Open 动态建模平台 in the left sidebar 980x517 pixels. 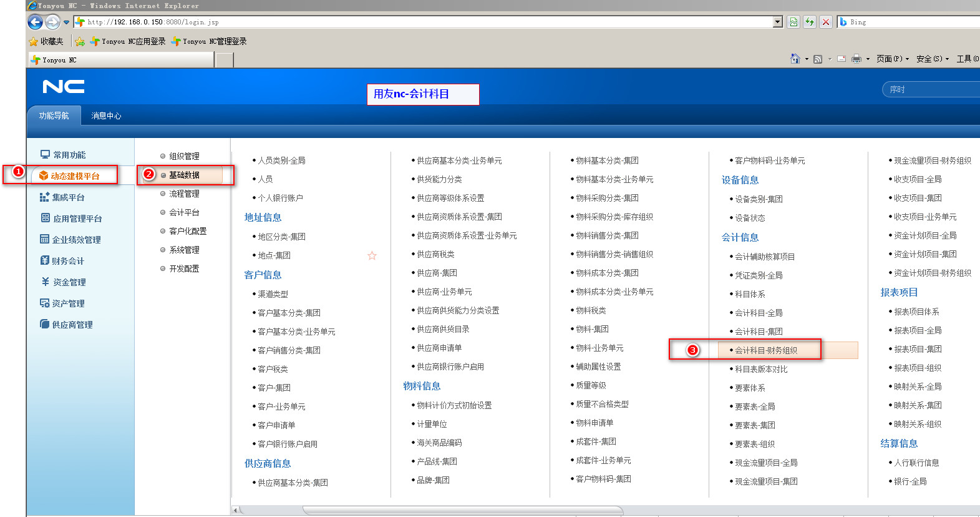click(74, 176)
